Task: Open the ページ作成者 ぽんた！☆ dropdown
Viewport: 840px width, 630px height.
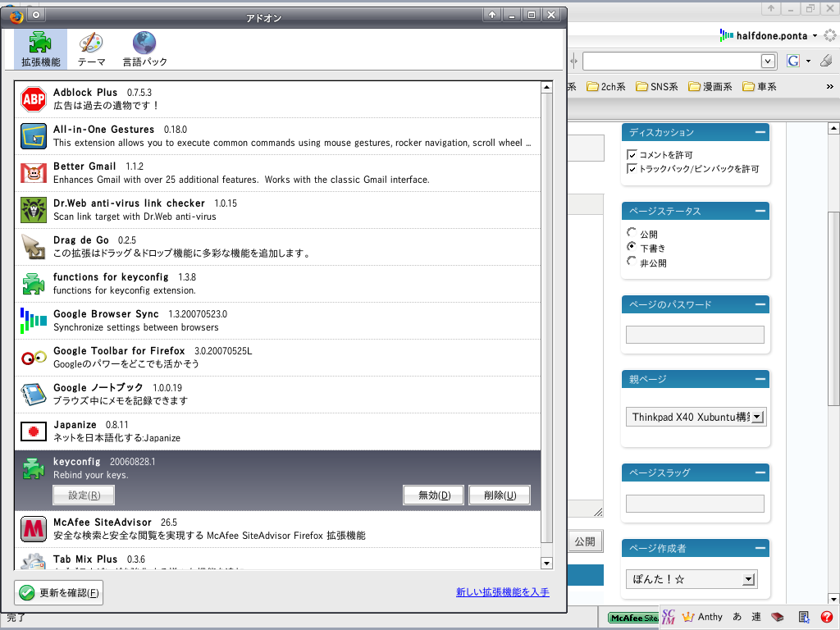Action: tap(692, 579)
